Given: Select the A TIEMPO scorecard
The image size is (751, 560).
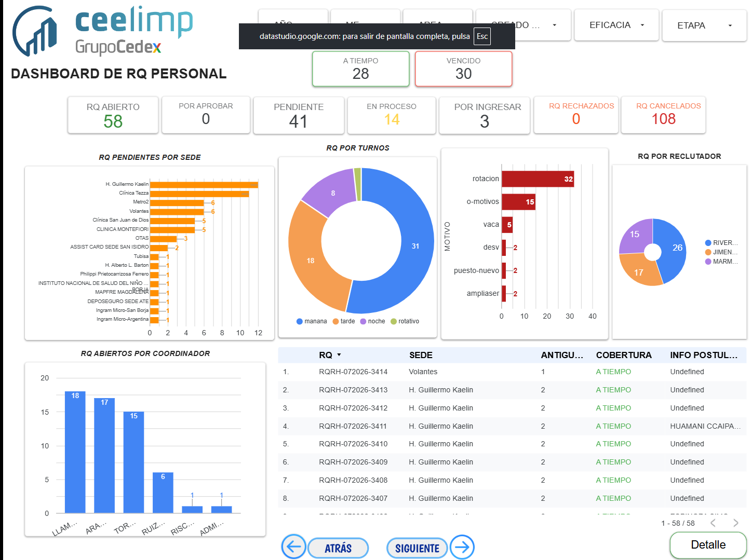Looking at the screenshot, I should (x=360, y=69).
